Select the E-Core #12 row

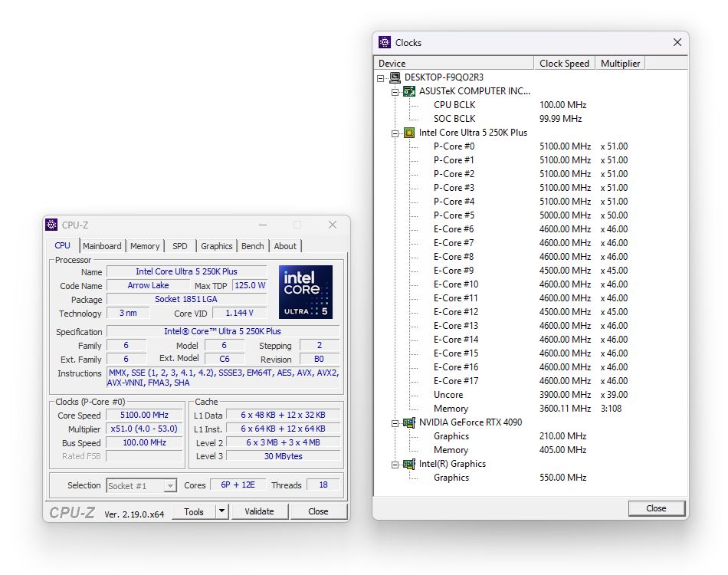pos(530,312)
